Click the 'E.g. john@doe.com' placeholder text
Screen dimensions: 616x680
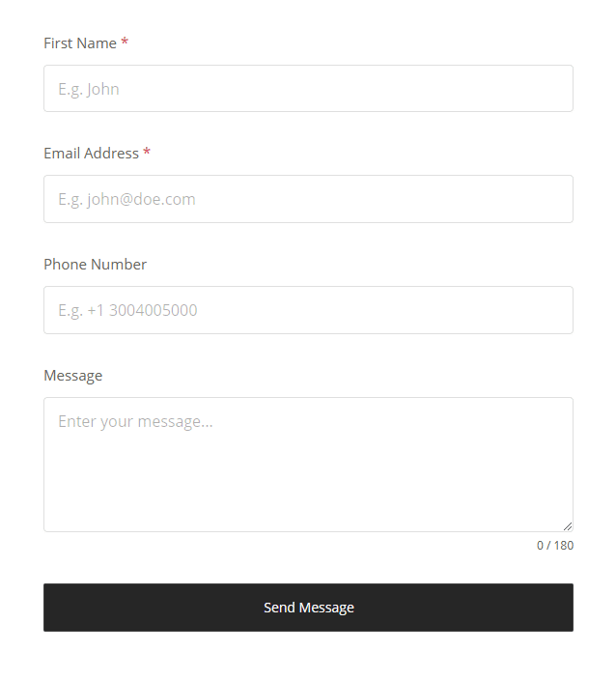pos(126,200)
